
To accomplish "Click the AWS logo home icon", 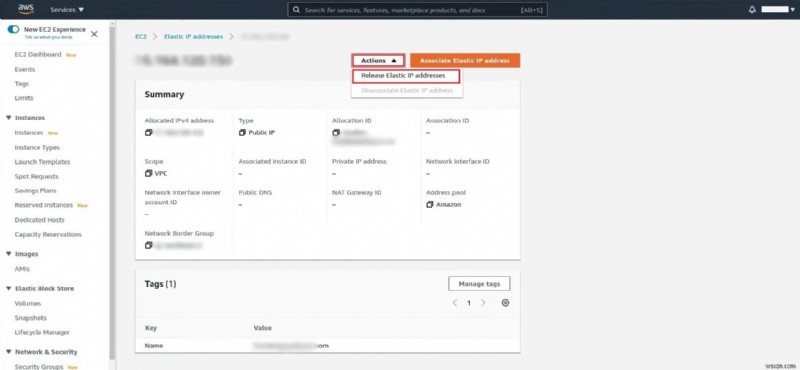I will click(26, 9).
